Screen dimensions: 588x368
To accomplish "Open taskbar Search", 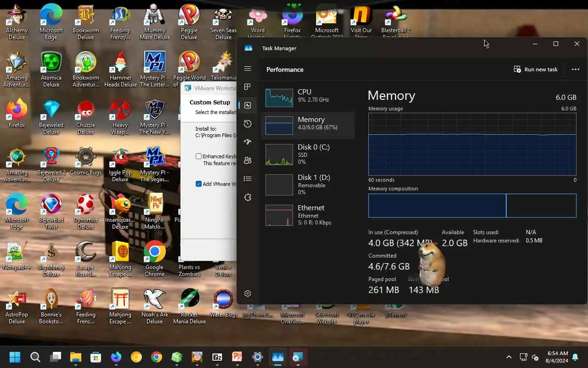I will (x=35, y=357).
